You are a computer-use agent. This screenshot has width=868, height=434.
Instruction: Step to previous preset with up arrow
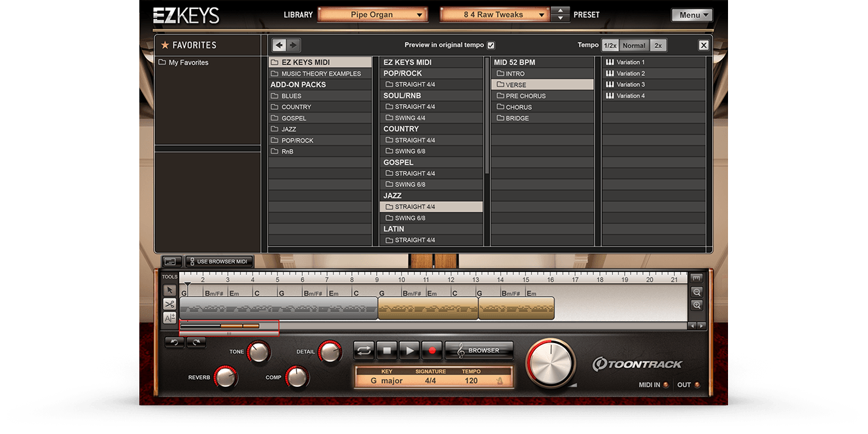pyautogui.click(x=560, y=10)
